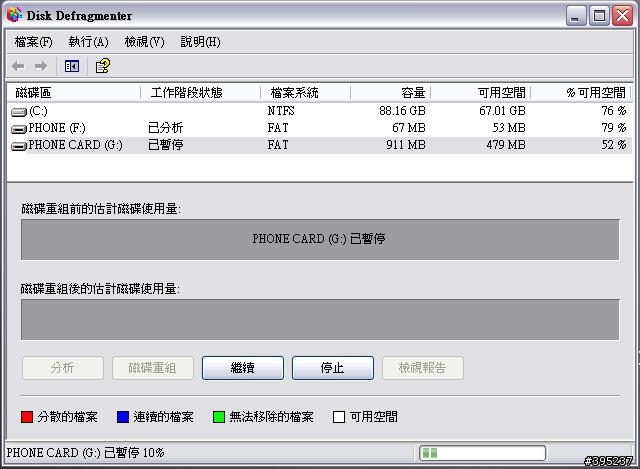Sort by the 檔案系統 column header
The width and height of the screenshot is (640, 469).
pos(305,93)
